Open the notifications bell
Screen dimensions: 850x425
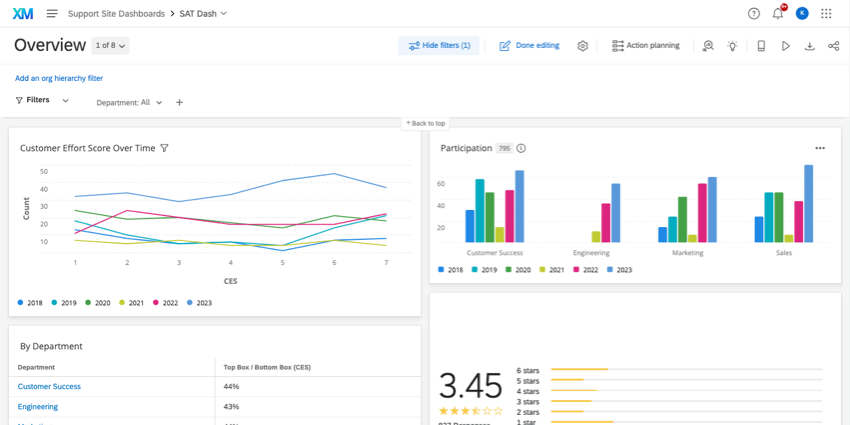click(x=778, y=14)
